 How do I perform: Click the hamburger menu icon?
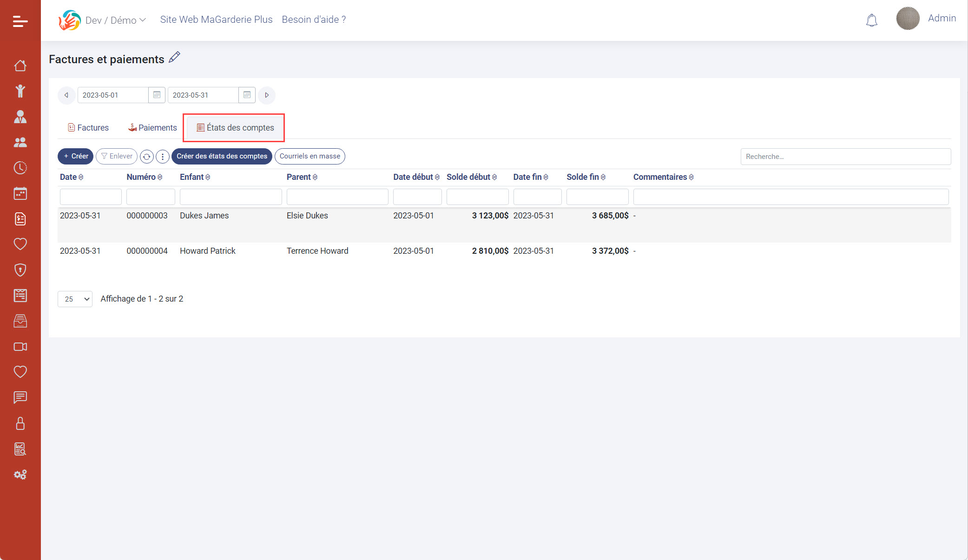[20, 21]
